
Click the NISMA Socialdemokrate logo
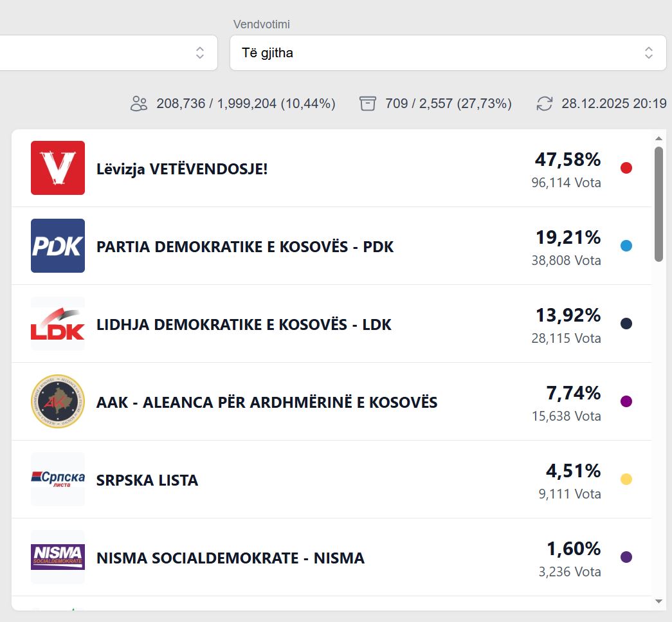[58, 557]
